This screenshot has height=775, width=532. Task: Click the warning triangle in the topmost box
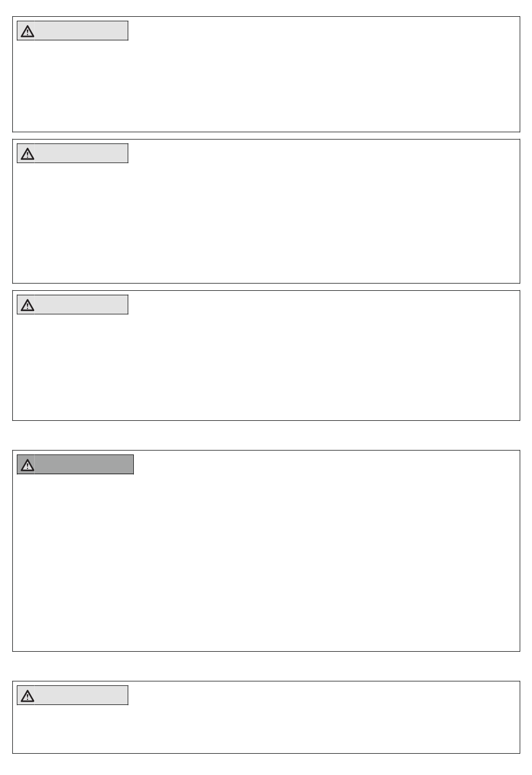[27, 31]
